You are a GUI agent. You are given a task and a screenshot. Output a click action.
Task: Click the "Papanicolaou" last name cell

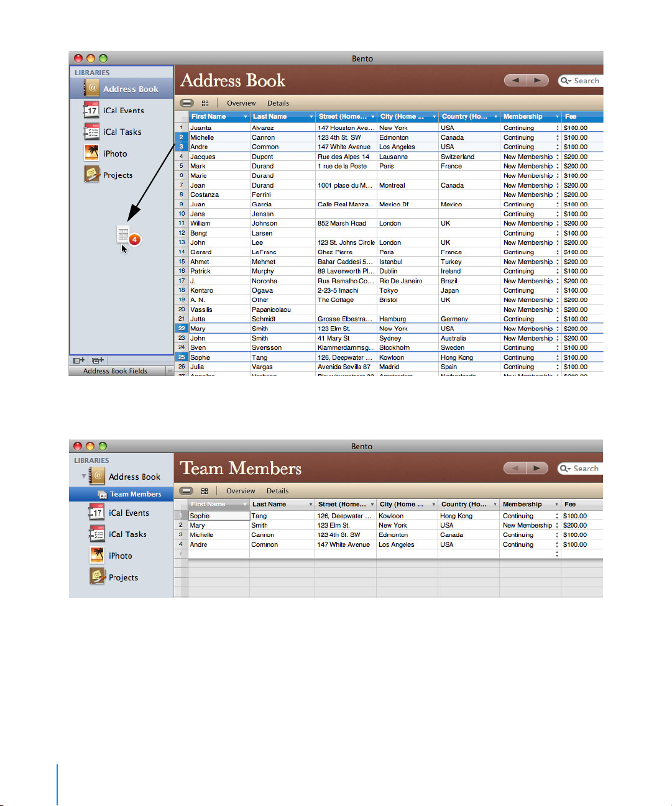(283, 309)
